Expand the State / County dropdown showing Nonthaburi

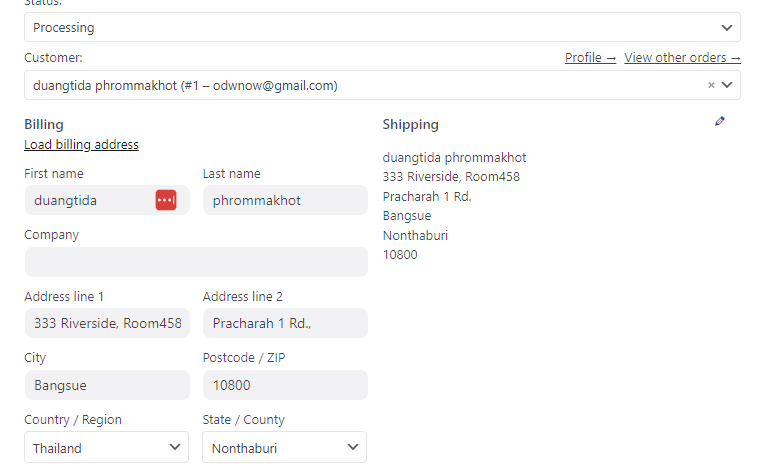point(285,448)
